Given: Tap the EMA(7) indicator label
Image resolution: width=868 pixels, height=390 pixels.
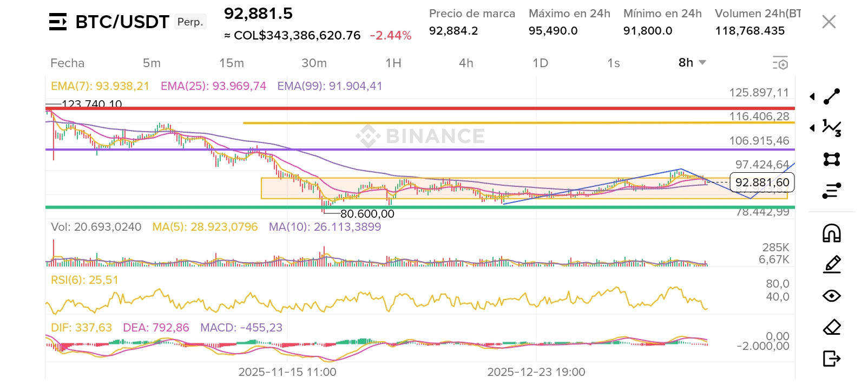Looking at the screenshot, I should coord(100,86).
